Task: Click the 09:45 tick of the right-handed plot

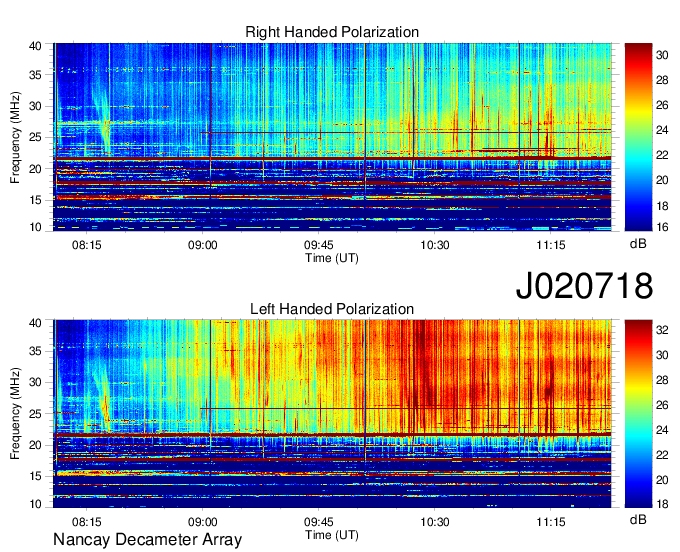Action: coord(319,245)
